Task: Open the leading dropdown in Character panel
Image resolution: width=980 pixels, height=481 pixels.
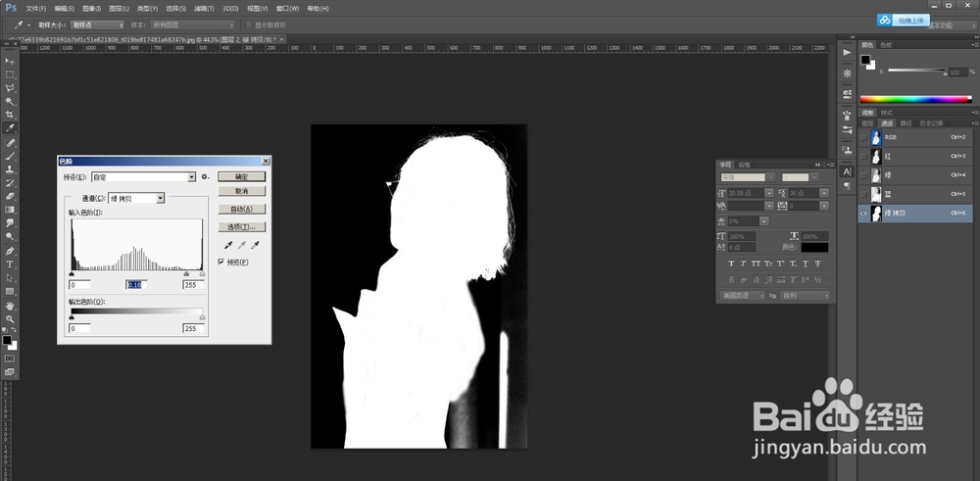Action: 808,194
